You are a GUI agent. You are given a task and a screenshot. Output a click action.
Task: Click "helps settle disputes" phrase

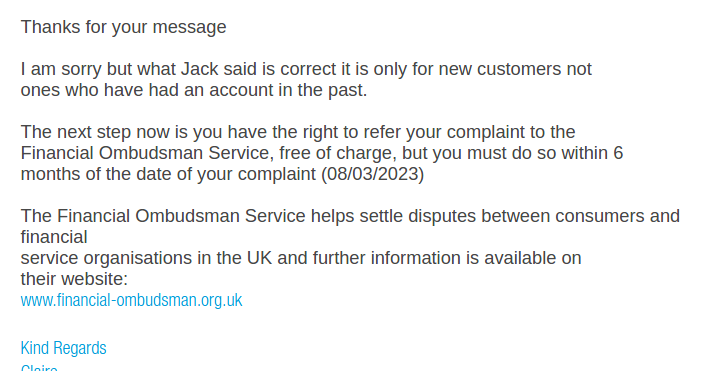click(x=393, y=216)
